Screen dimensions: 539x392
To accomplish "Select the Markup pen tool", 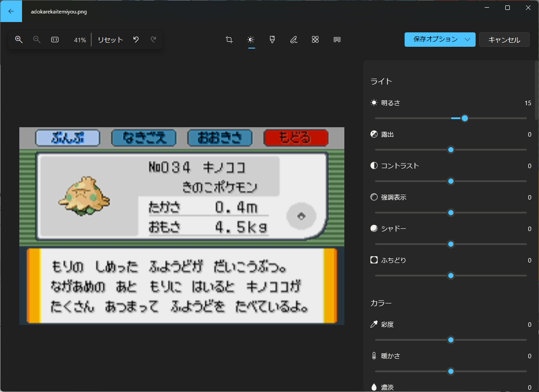I will coord(294,40).
